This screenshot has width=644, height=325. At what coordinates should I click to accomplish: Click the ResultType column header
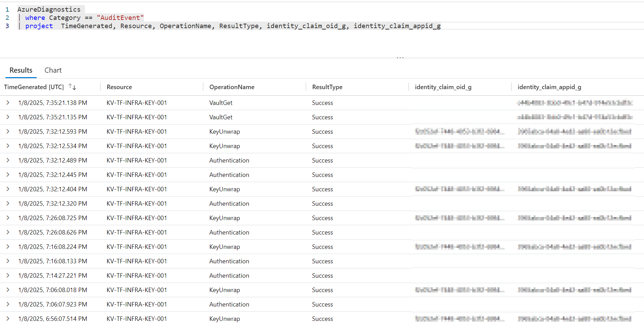327,87
